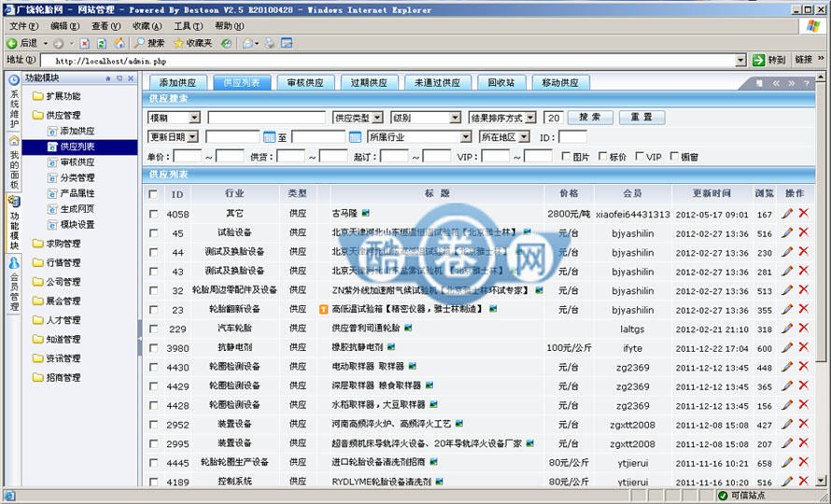Image resolution: width=831 pixels, height=504 pixels.
Task: Open 我的面板 home sidebar icon
Action: pyautogui.click(x=14, y=141)
